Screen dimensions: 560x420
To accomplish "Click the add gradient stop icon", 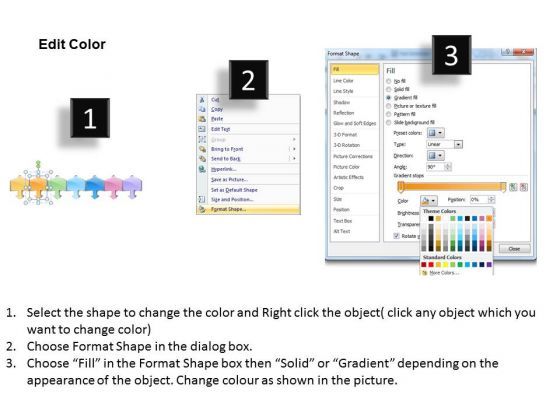I will coord(513,187).
